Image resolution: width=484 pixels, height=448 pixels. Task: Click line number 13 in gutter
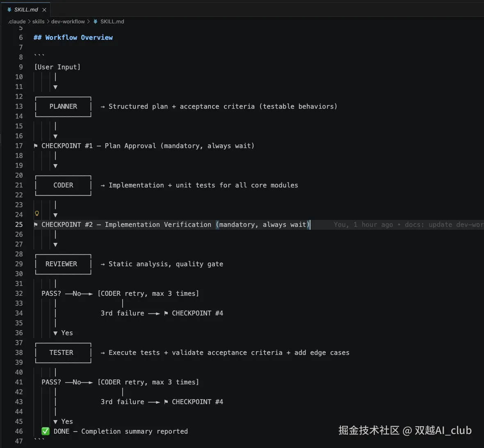(19, 106)
